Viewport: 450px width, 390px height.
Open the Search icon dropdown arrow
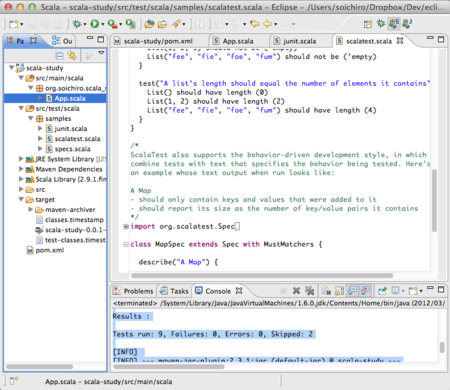click(x=184, y=24)
